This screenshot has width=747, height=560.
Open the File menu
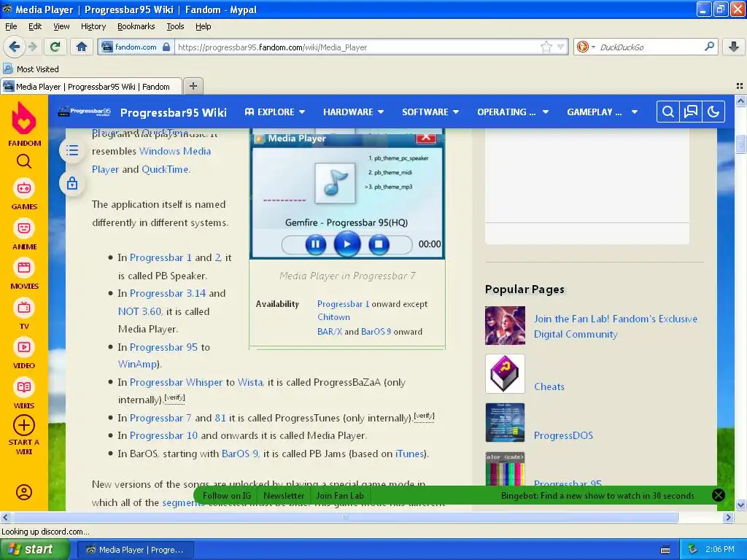pos(11,26)
